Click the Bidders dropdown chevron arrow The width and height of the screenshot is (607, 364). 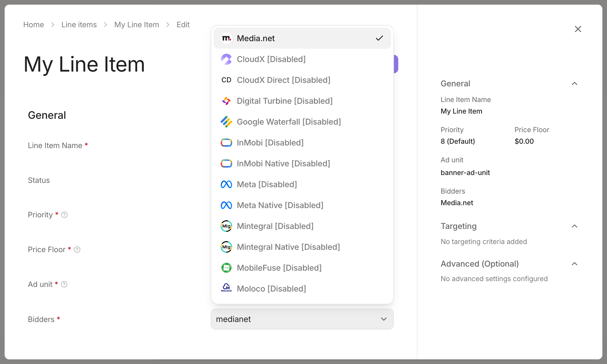[384, 319]
